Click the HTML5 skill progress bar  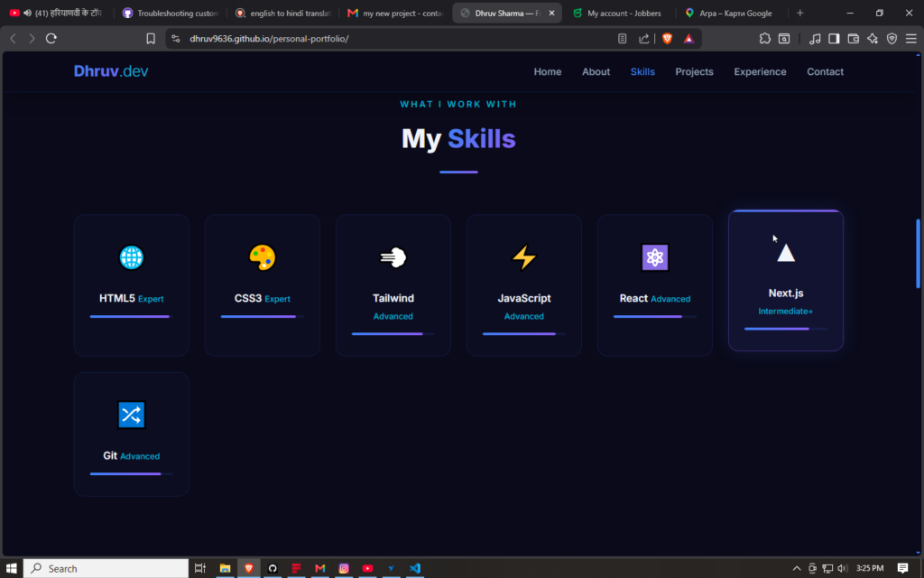click(x=132, y=317)
